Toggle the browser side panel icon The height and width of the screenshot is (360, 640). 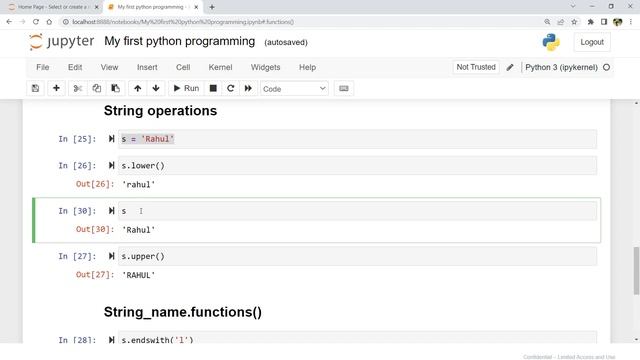point(604,22)
